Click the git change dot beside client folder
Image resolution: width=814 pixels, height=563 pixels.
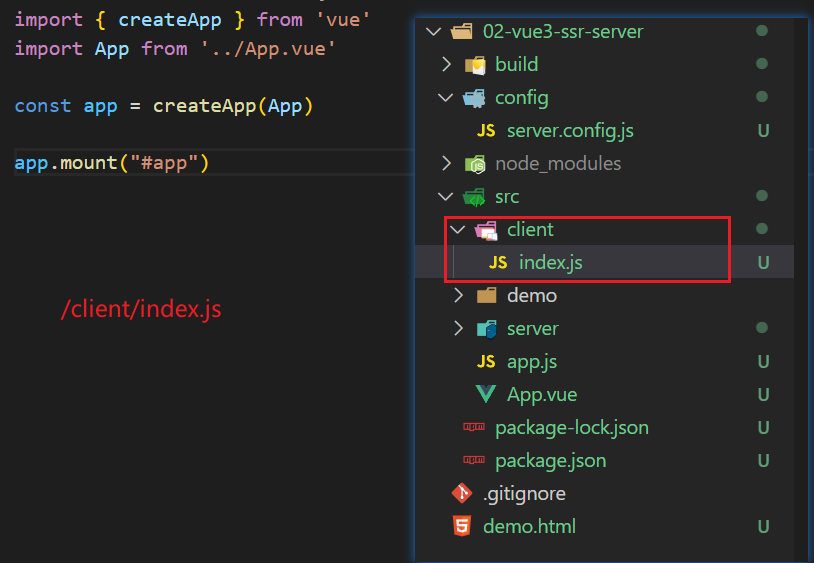[762, 228]
